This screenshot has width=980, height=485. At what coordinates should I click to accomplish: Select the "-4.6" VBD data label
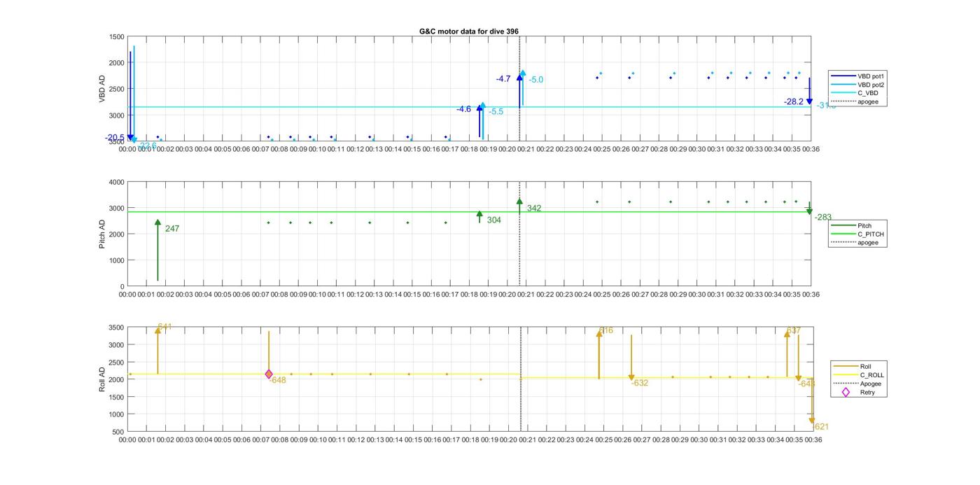click(463, 109)
